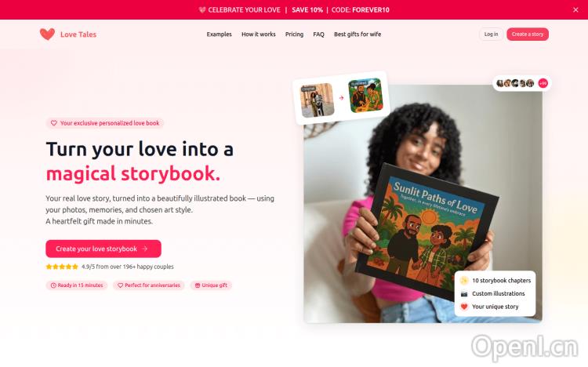Click the sparkle icon beside 10 storybook chapters

(x=464, y=280)
